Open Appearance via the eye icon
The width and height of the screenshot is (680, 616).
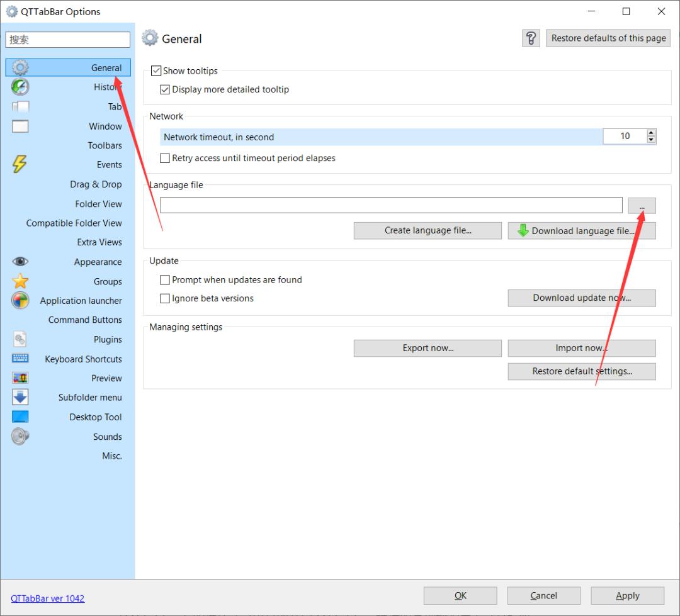coord(20,262)
